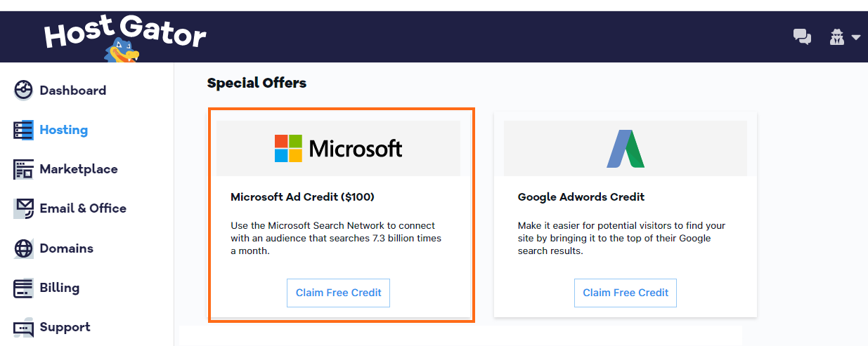Click the Support chat icon in sidebar
Screen dimensions: 868x346
pyautogui.click(x=23, y=328)
